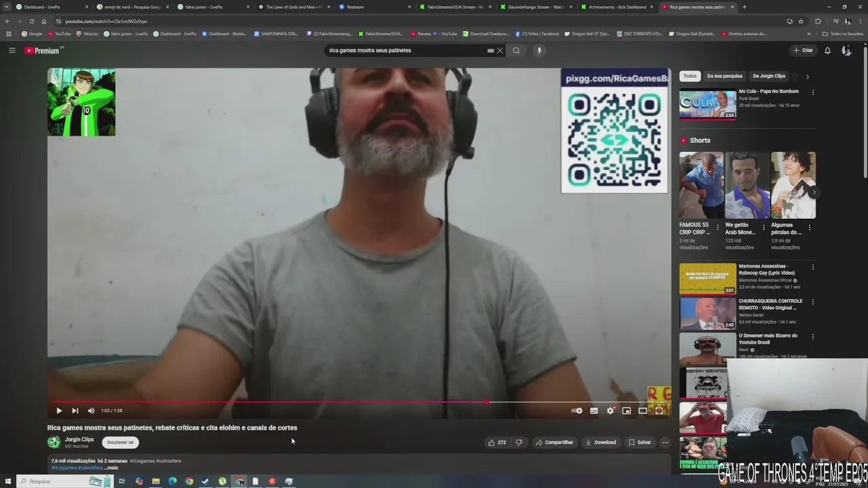The width and height of the screenshot is (868, 488).
Task: Click the Compartilhar share button
Action: pos(555,442)
